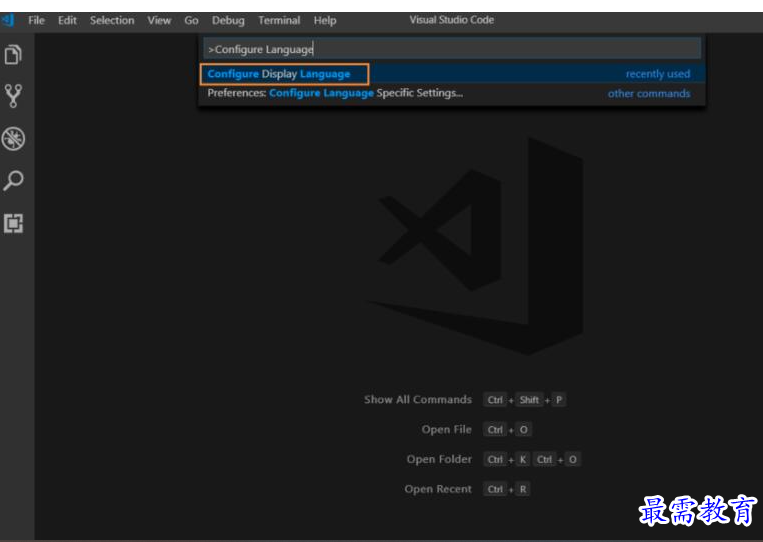The image size is (763, 542).
Task: Open the Terminal menu
Action: pos(279,20)
